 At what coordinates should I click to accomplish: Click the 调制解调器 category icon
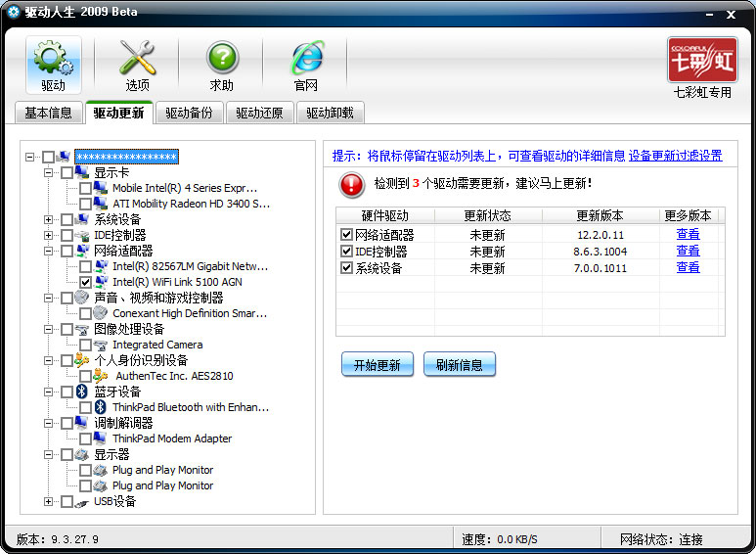pos(82,423)
